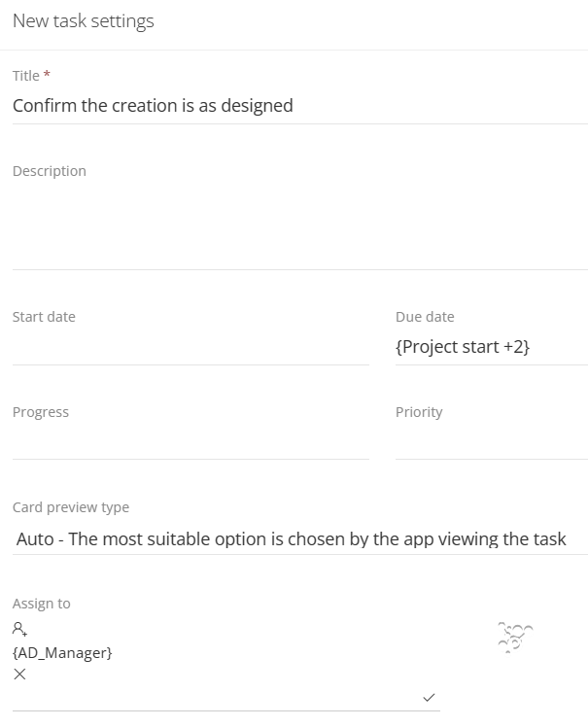Confirm assignee with the checkmark icon
The height and width of the screenshot is (727, 588).
(x=429, y=697)
